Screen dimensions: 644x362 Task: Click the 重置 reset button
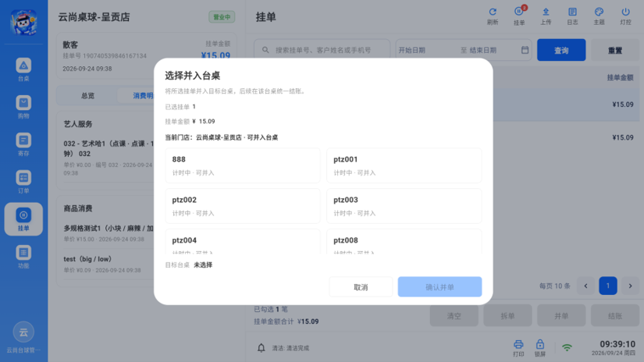click(615, 50)
